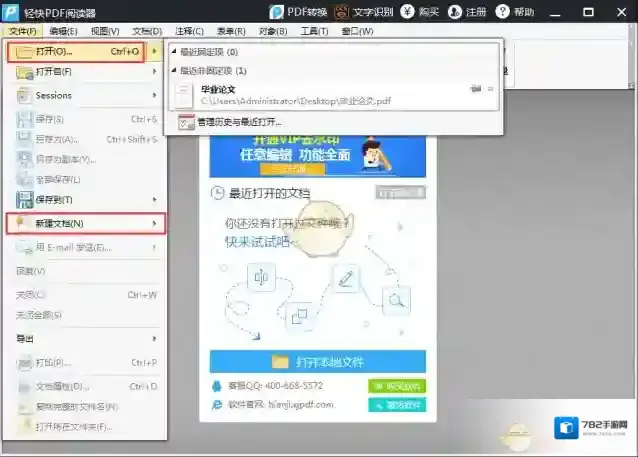Click the green purchase button
This screenshot has width=638, height=457.
click(x=397, y=386)
